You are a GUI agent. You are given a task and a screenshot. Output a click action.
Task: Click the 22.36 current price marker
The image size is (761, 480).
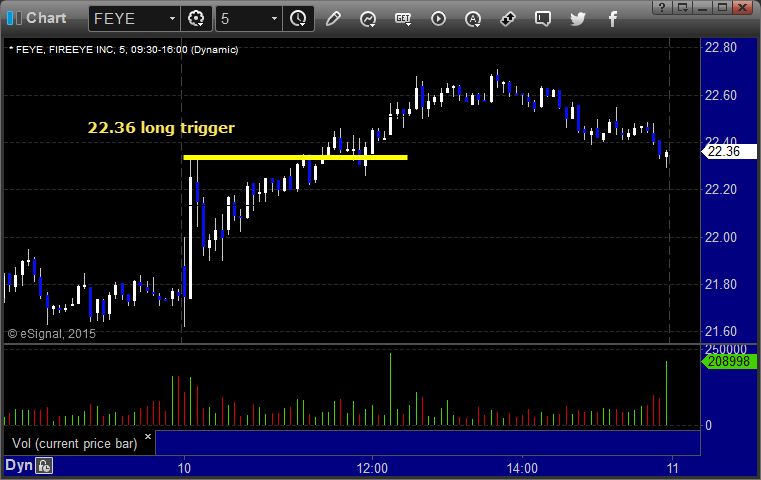click(x=729, y=151)
